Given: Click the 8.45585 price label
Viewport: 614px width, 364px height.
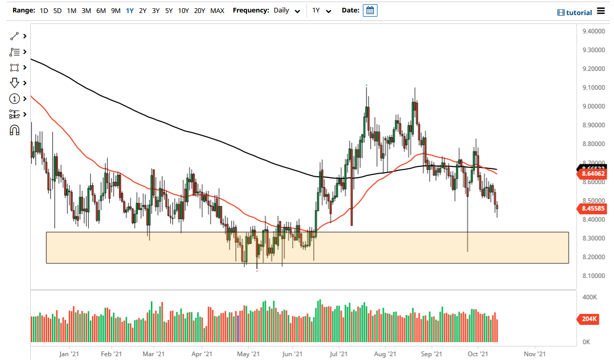Looking at the screenshot, I should pyautogui.click(x=593, y=209).
